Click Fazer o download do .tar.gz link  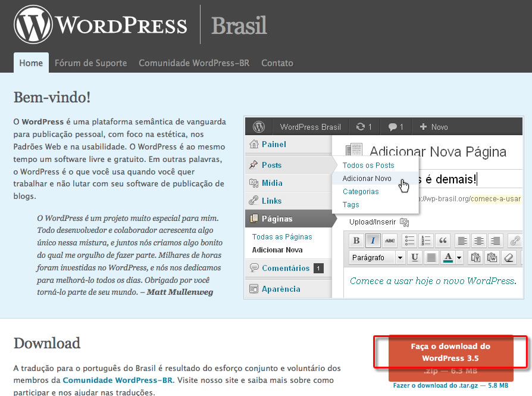click(x=450, y=385)
